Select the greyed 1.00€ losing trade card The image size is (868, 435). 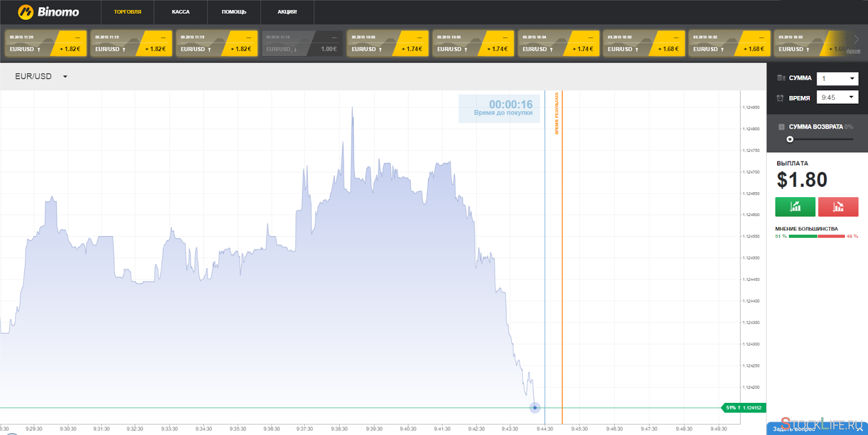click(x=302, y=43)
